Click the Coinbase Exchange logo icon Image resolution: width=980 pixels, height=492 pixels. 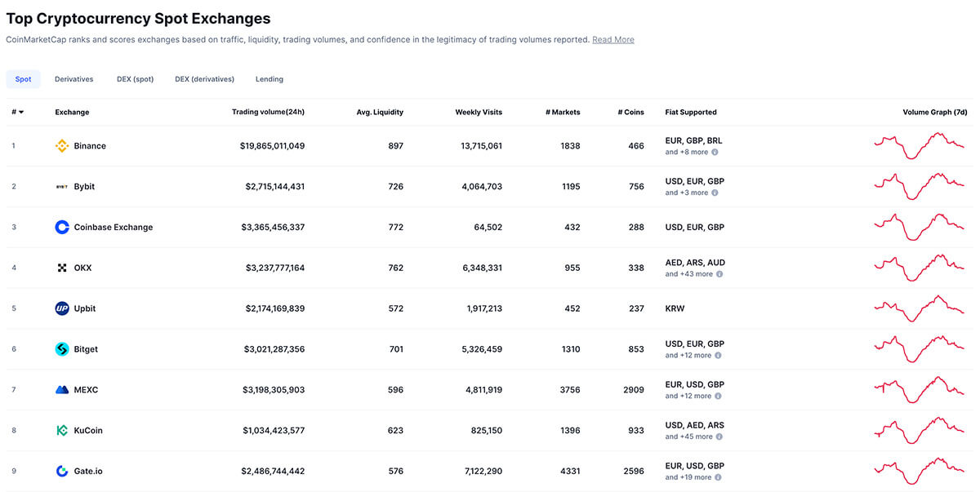(x=62, y=228)
